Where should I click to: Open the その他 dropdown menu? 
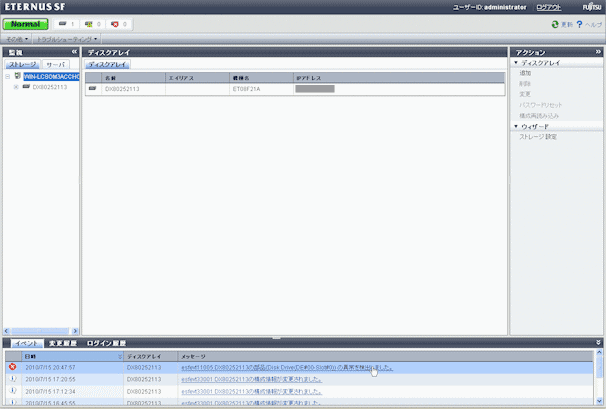17,39
